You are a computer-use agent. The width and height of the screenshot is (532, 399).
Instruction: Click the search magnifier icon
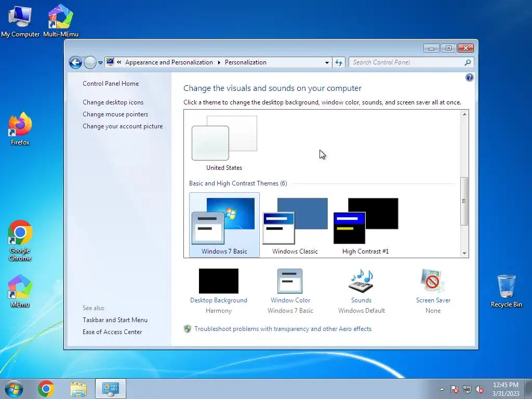[x=468, y=62]
